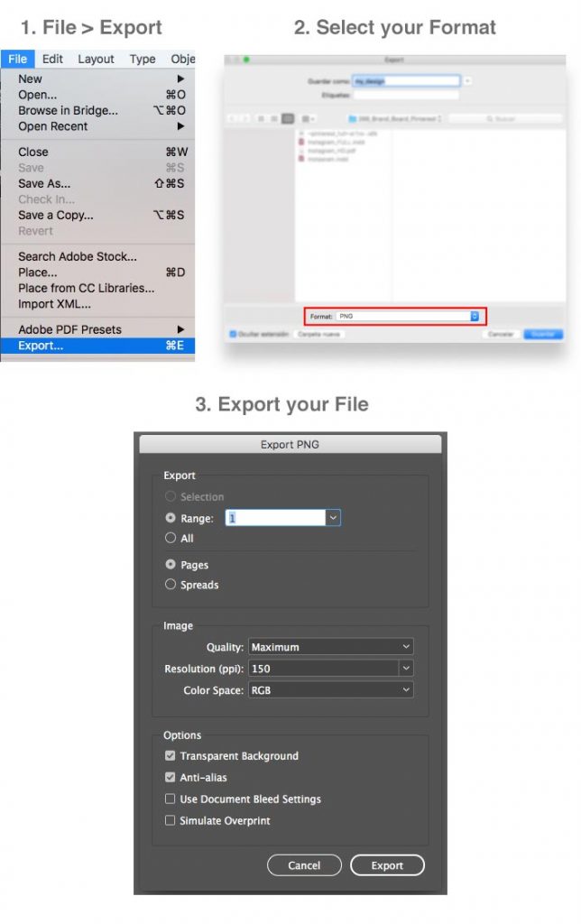Open the Edit menu
This screenshot has width=581, height=924.
coord(51,59)
